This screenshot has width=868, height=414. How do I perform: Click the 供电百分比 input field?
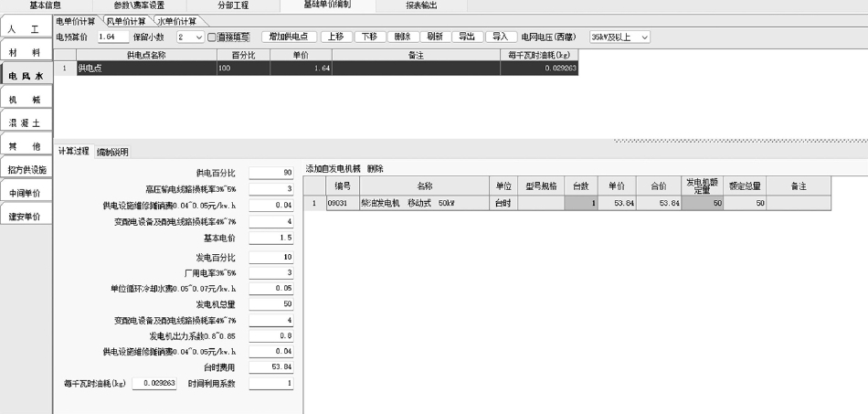(x=270, y=173)
